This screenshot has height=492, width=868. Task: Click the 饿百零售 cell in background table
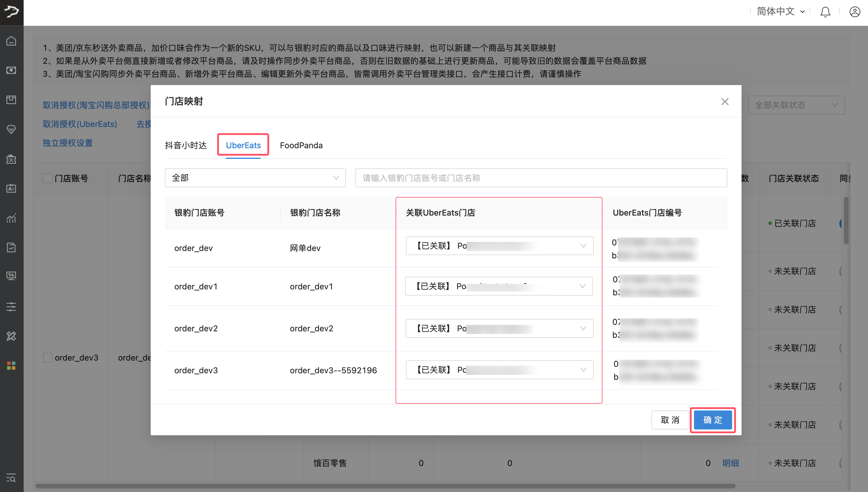tap(330, 463)
